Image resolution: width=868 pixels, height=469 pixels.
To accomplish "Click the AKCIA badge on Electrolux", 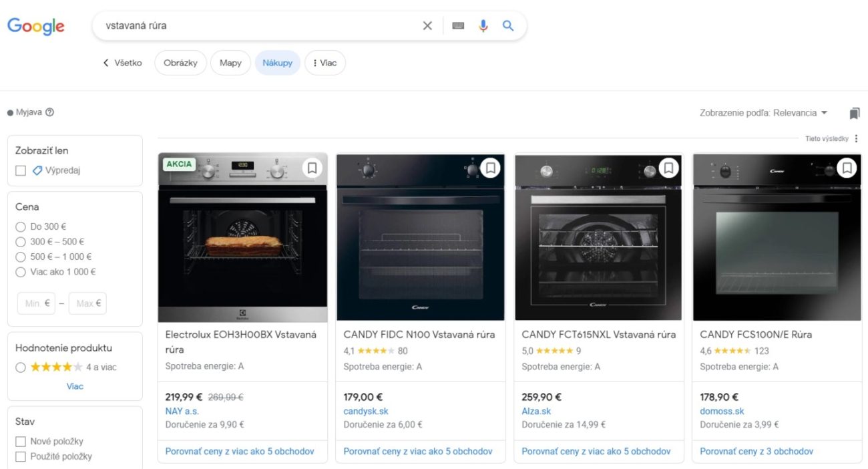I will [179, 164].
